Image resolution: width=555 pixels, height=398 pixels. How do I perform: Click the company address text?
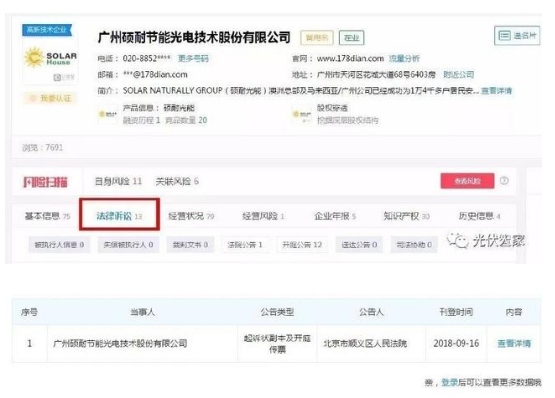pyautogui.click(x=376, y=74)
